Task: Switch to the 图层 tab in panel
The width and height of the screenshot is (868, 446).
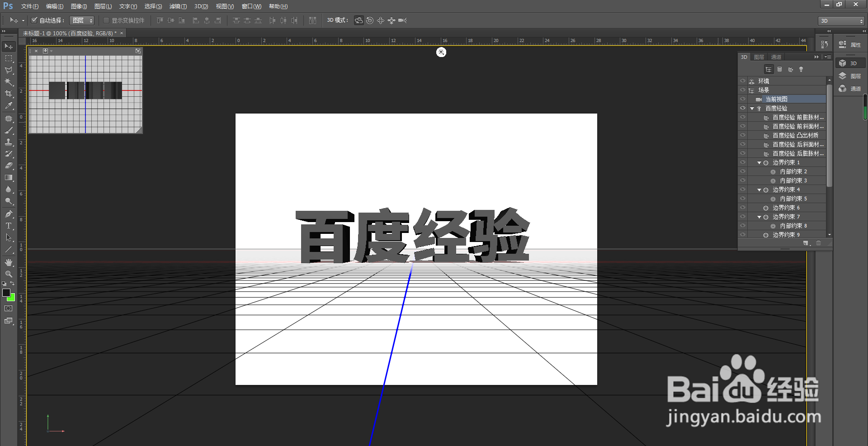Action: pos(759,57)
